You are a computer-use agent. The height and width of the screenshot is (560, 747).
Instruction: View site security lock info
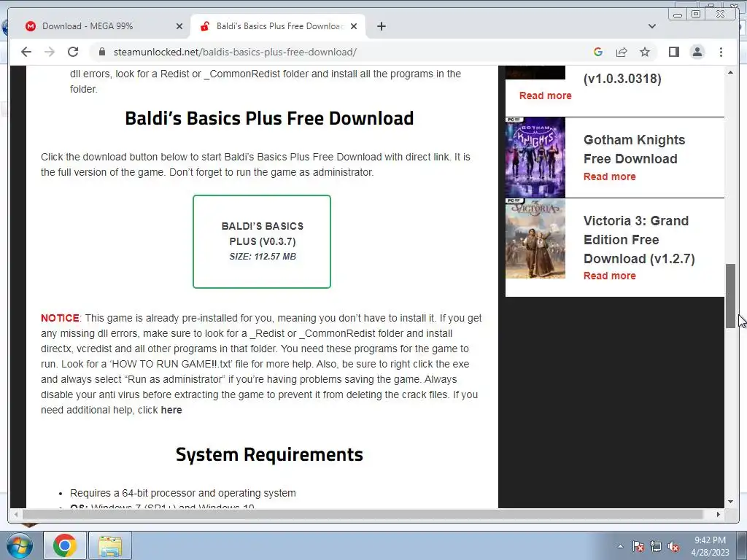(x=101, y=52)
